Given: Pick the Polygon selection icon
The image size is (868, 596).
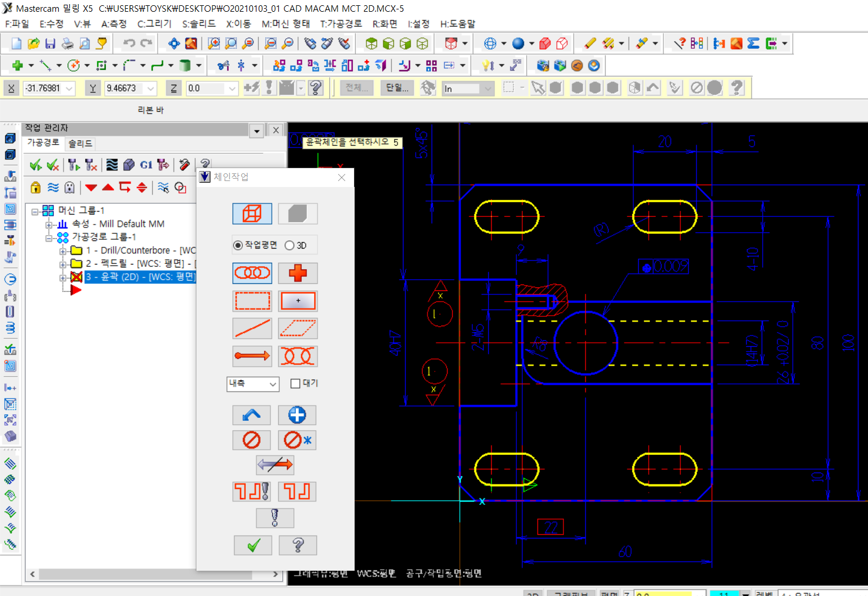Looking at the screenshot, I should pyautogui.click(x=298, y=329).
